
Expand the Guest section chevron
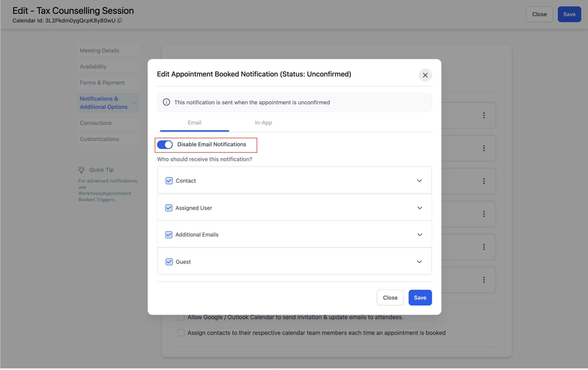[x=419, y=262]
